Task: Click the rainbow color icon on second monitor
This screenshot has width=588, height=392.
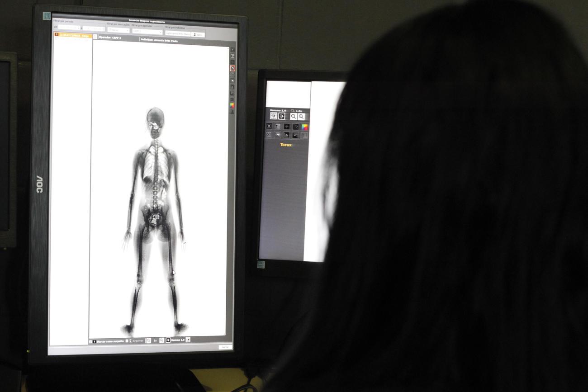Action: pos(304,127)
